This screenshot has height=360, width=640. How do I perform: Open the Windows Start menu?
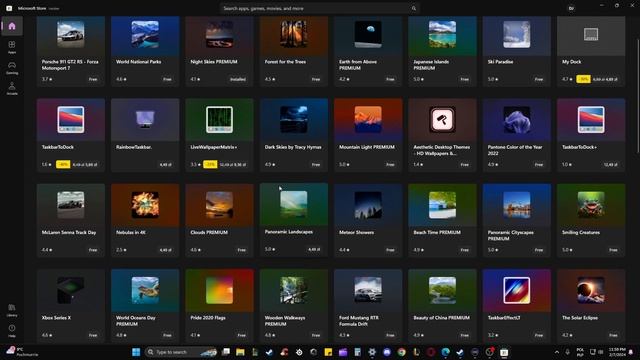[x=136, y=352]
